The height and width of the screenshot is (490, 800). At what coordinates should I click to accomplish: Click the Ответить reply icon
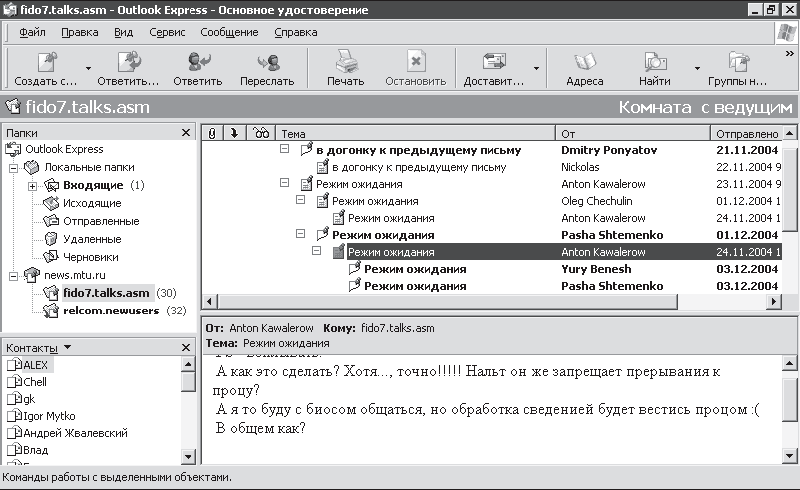[x=198, y=62]
